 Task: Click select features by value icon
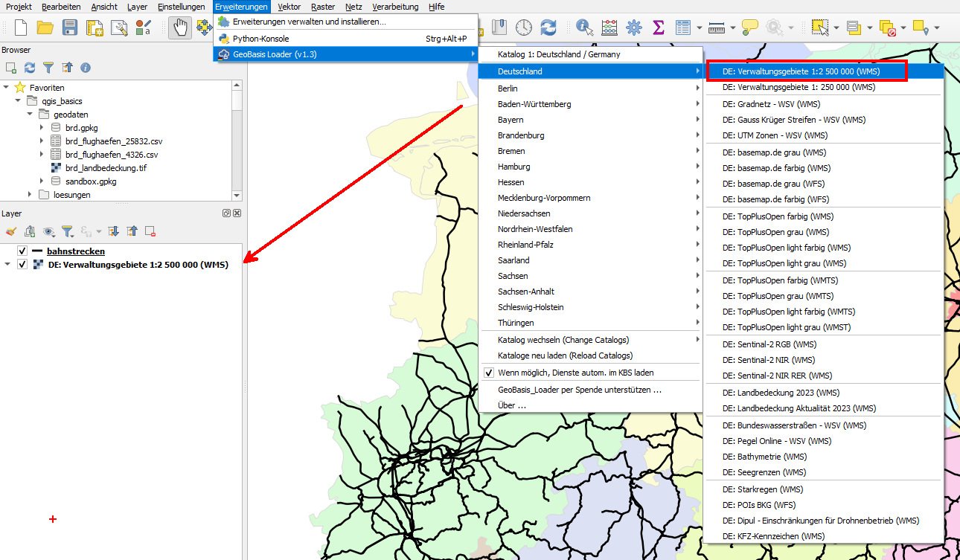(854, 28)
